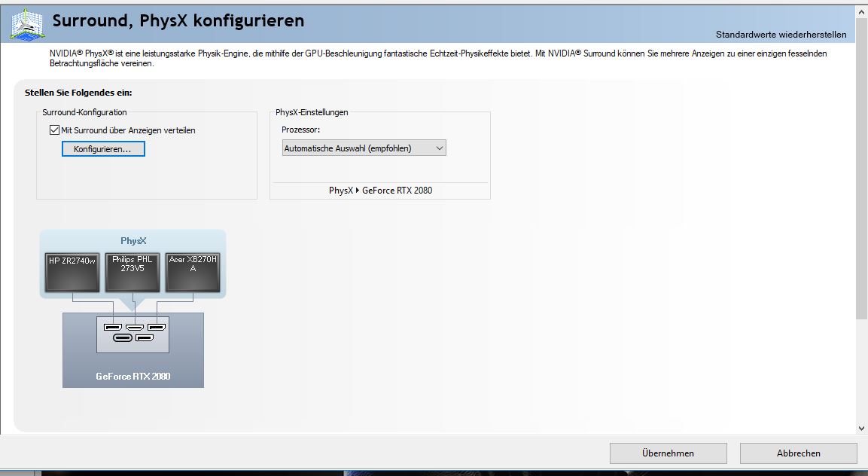Open the Konfigurieren... dialog

click(x=104, y=149)
